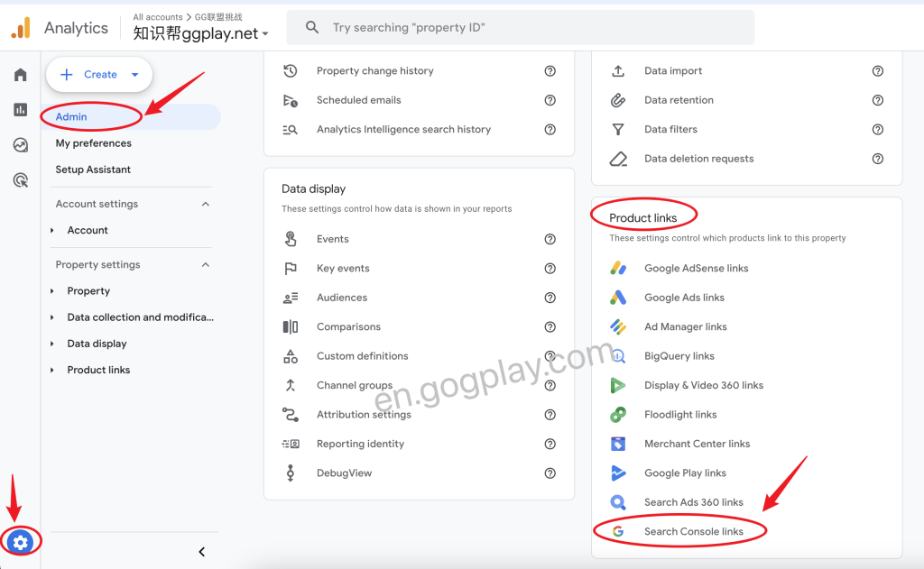Open the Home icon in the left rail
Screen dimensions: 924x569
(x=21, y=75)
